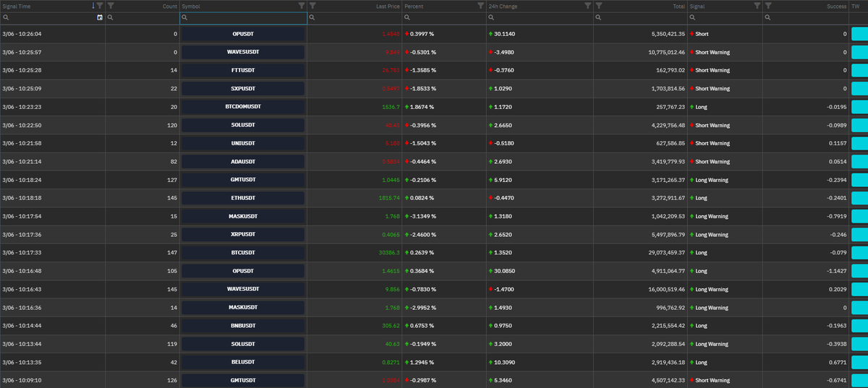
Task: Open the MASKUSDT symbol at 10:16:36
Action: click(243, 307)
